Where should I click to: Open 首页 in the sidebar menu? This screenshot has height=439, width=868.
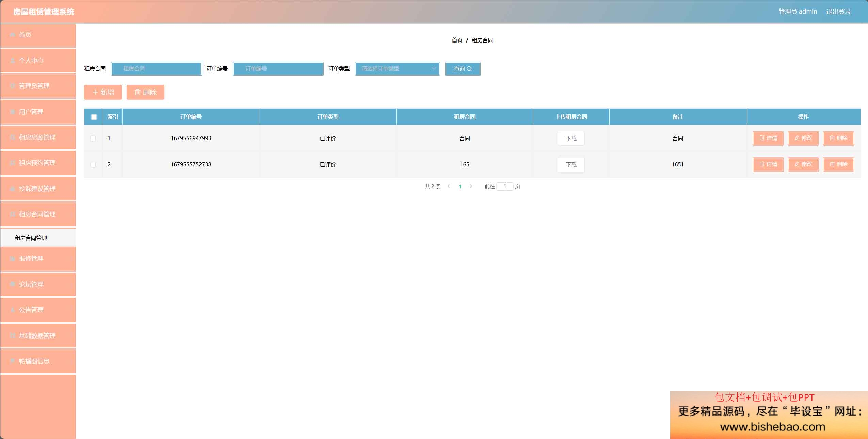click(38, 35)
